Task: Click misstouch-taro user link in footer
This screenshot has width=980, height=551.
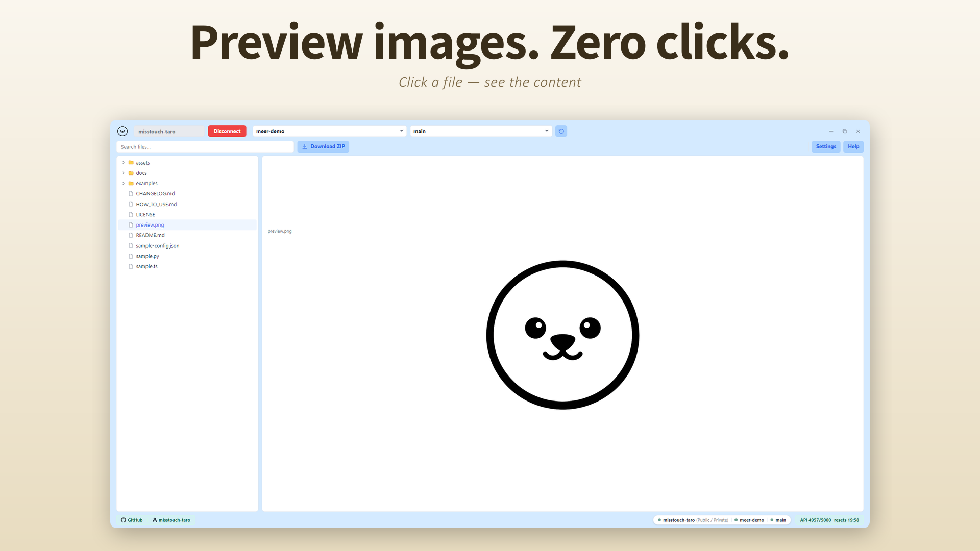Action: [x=171, y=520]
